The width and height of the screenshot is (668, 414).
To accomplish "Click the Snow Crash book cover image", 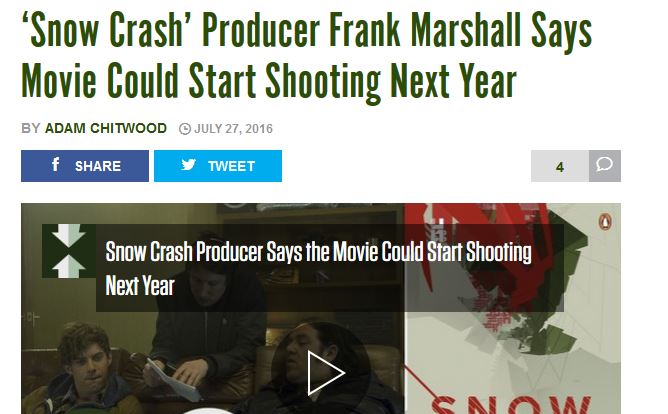I will (x=513, y=308).
